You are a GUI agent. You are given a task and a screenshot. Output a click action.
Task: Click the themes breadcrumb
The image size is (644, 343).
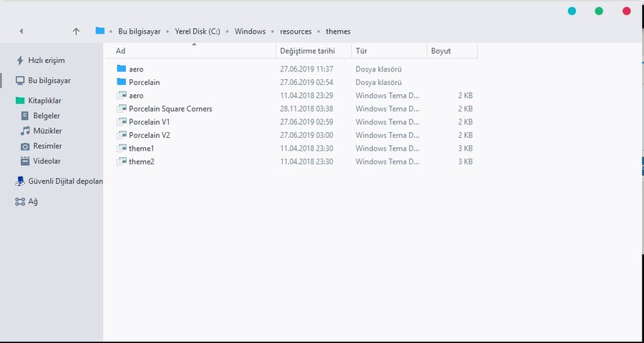tap(338, 31)
